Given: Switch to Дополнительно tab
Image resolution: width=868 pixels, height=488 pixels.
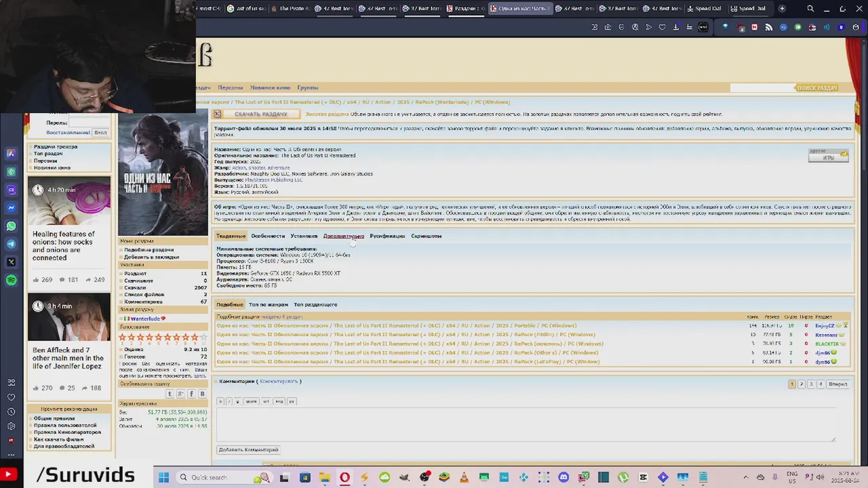Looking at the screenshot, I should pos(344,236).
